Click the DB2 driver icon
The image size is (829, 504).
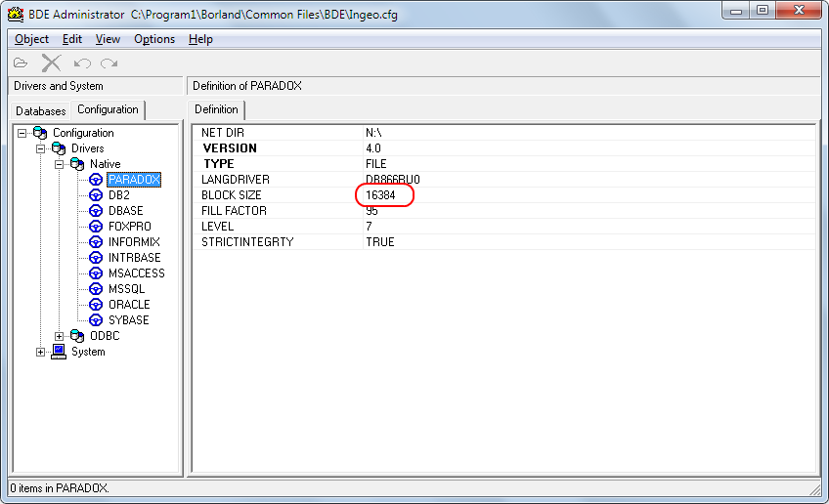[x=96, y=195]
